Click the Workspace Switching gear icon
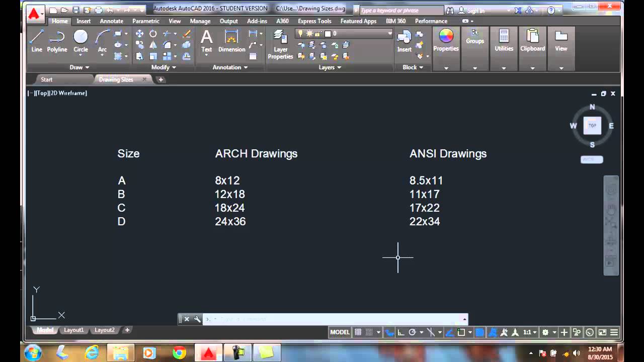The height and width of the screenshot is (362, 644). 545,332
